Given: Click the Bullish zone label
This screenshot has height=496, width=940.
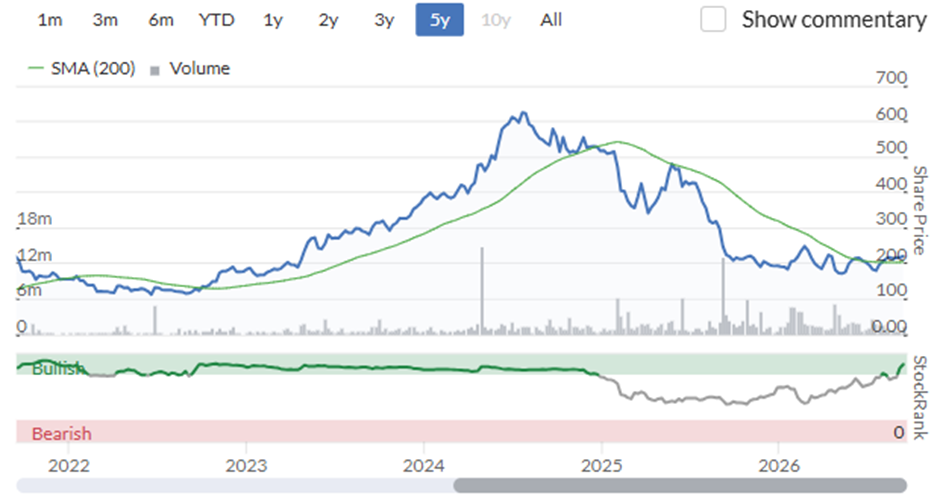Looking at the screenshot, I should tap(58, 368).
